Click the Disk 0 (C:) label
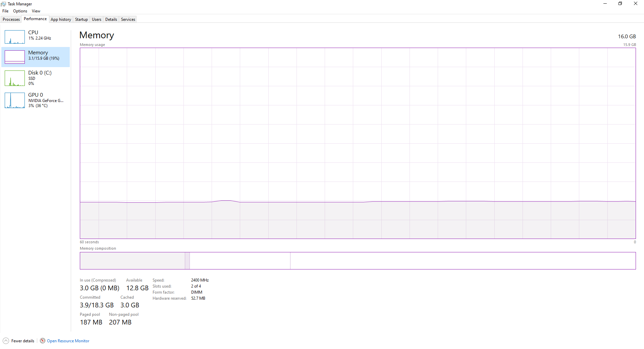 coord(40,73)
